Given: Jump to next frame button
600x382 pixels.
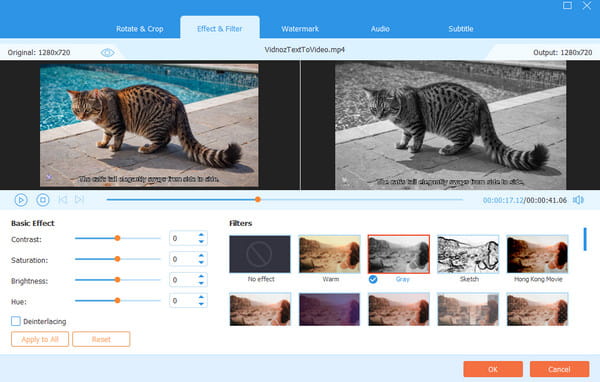Looking at the screenshot, I should 79,199.
